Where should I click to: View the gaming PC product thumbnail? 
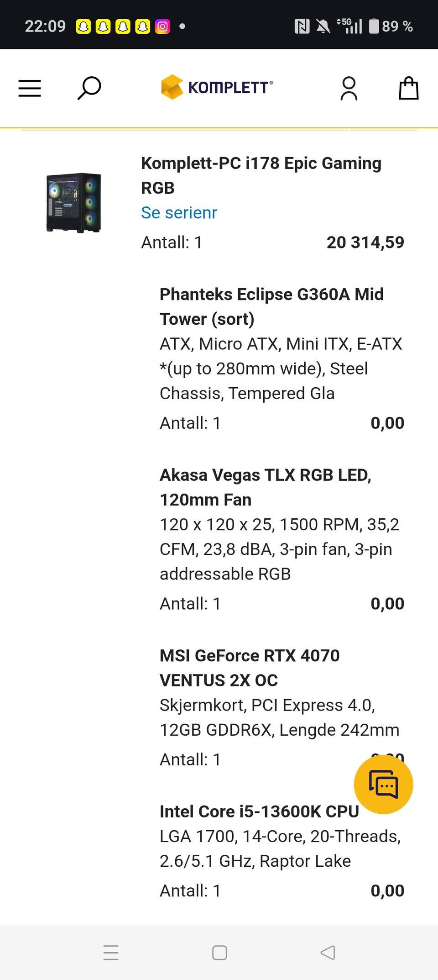pos(73,202)
